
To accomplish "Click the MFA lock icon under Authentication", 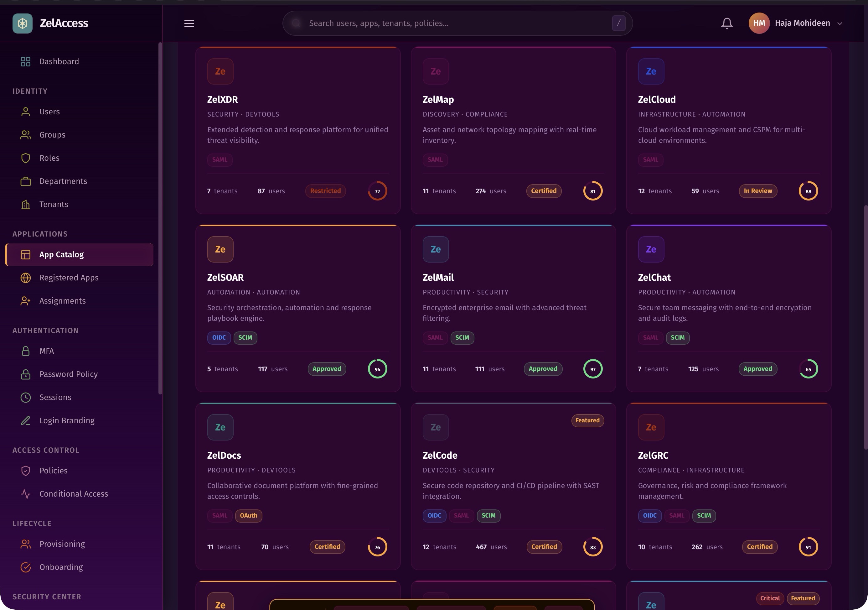I will 25,351.
